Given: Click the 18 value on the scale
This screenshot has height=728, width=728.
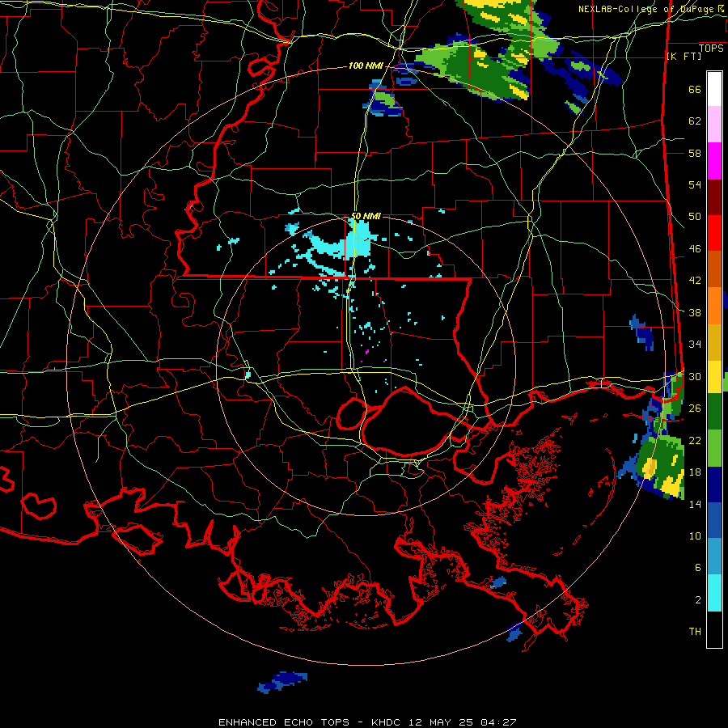Looking at the screenshot, I should 695,472.
